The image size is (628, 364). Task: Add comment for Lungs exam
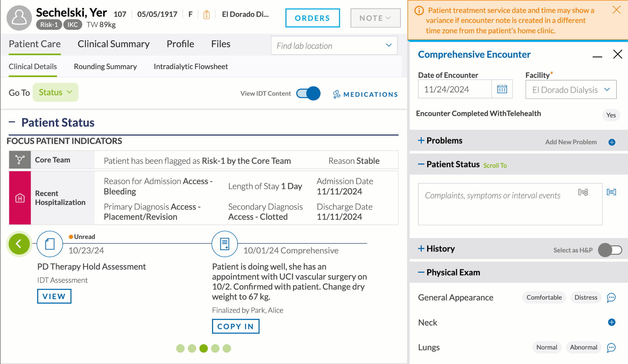(x=611, y=347)
